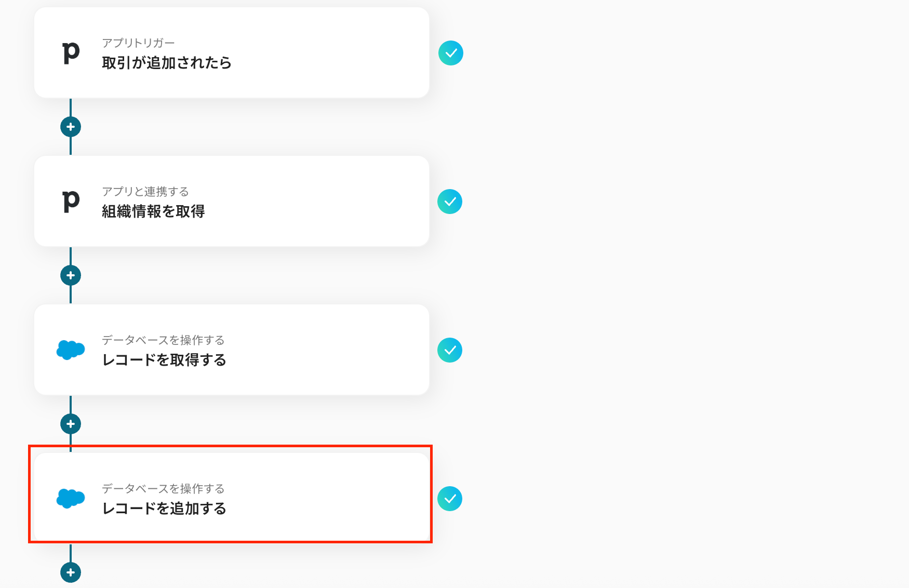909x588 pixels.
Task: Click the completed checkmark next to 組織情報を取得
Action: (x=450, y=202)
